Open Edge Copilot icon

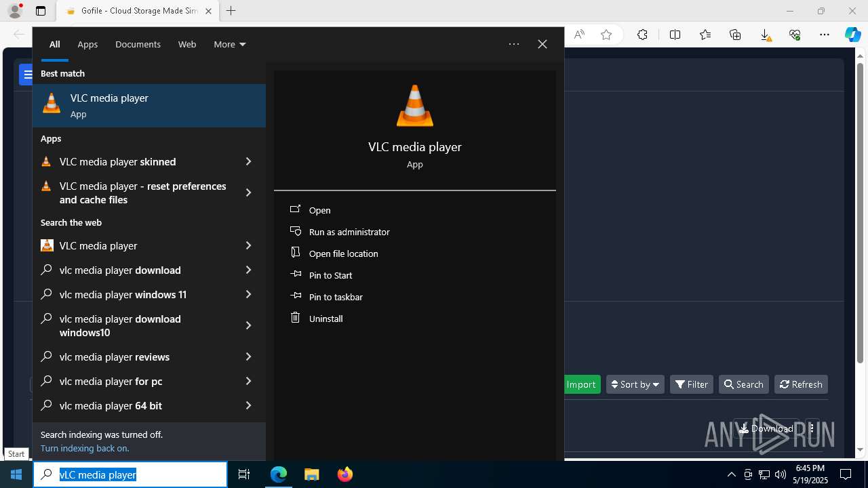[x=852, y=35]
